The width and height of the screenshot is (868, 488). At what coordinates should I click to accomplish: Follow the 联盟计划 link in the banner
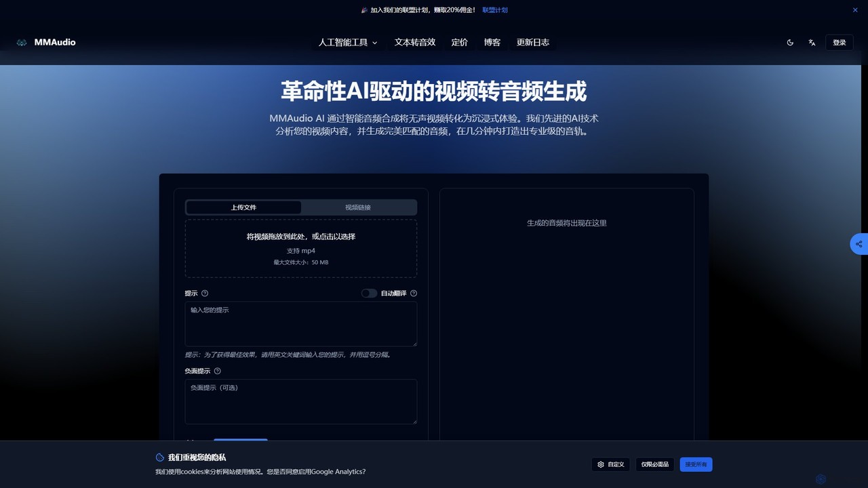click(495, 10)
